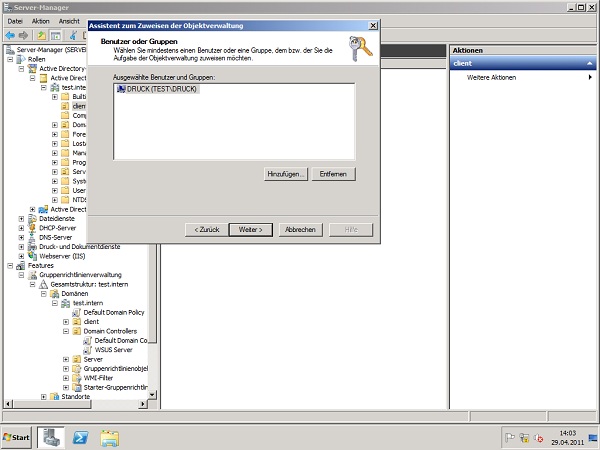The image size is (600, 450).
Task: Open the Ansicht menu
Action: [69, 21]
